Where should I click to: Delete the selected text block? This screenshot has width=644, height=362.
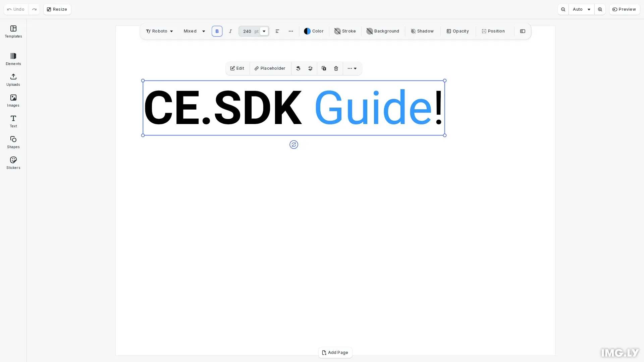(336, 68)
